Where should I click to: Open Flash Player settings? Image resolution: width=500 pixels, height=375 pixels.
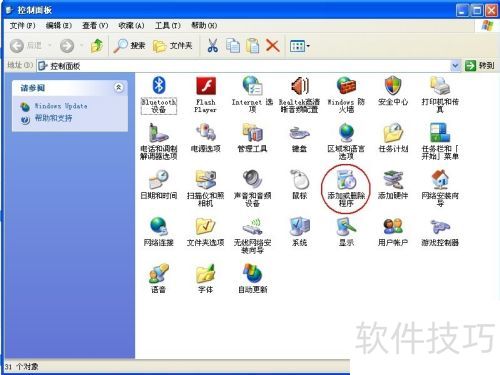[206, 95]
